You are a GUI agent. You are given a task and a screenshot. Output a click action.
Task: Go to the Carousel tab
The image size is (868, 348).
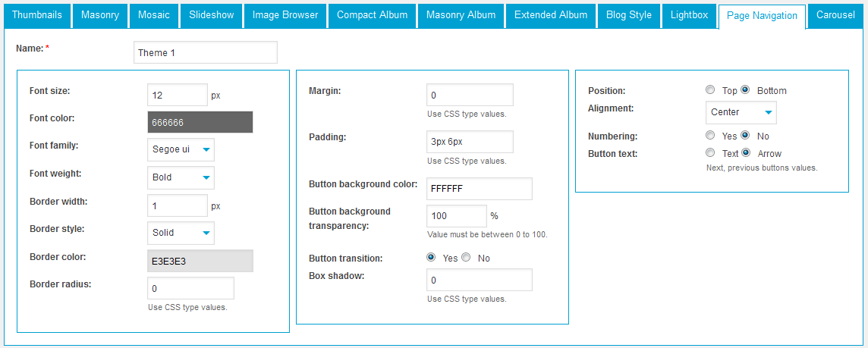835,15
